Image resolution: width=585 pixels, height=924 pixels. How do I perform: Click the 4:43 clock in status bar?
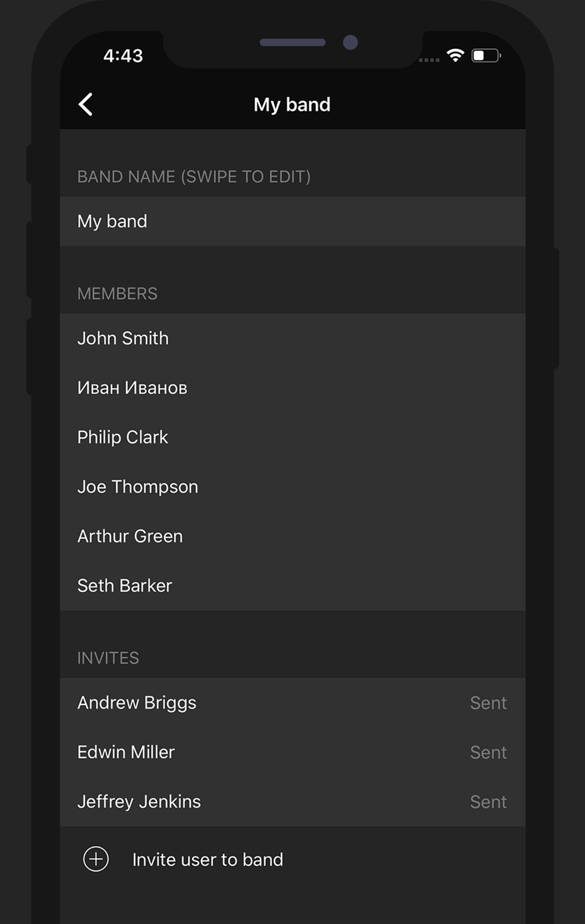123,56
